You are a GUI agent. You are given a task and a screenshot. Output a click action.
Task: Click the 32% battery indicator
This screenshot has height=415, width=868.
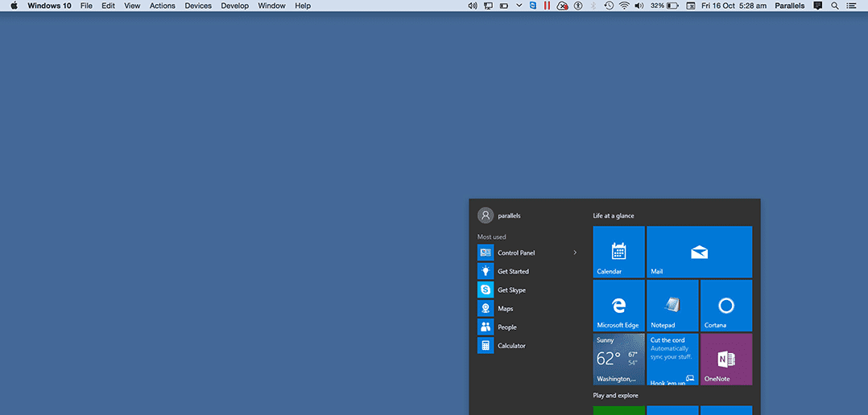pyautogui.click(x=664, y=6)
